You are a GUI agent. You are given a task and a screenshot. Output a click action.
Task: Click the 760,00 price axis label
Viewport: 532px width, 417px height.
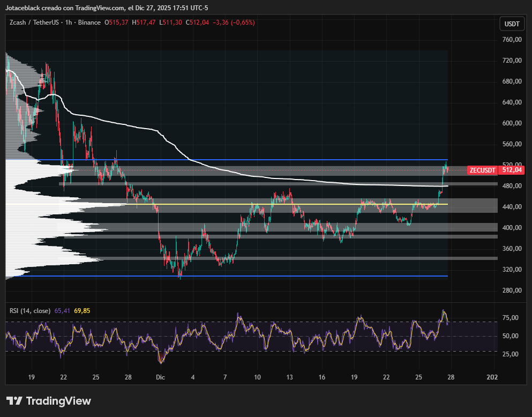tap(512, 40)
